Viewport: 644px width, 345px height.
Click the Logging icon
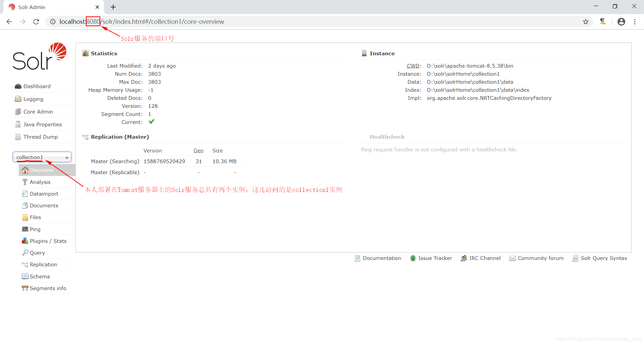tap(18, 99)
